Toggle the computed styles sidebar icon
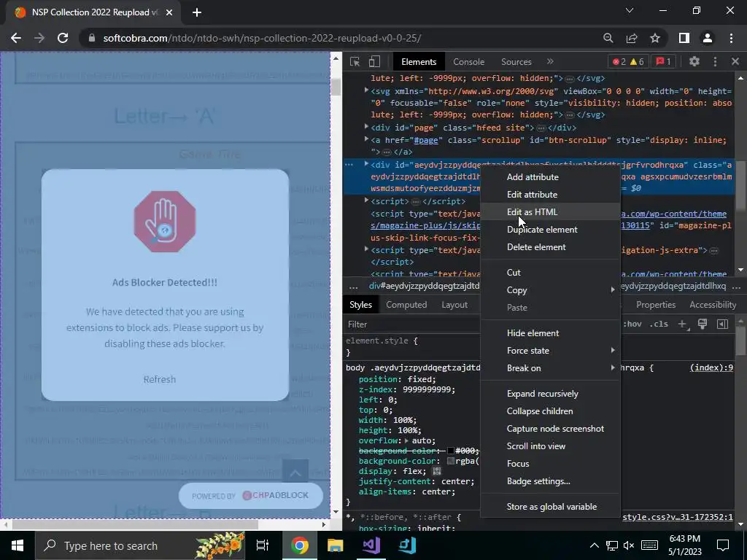 click(x=722, y=324)
